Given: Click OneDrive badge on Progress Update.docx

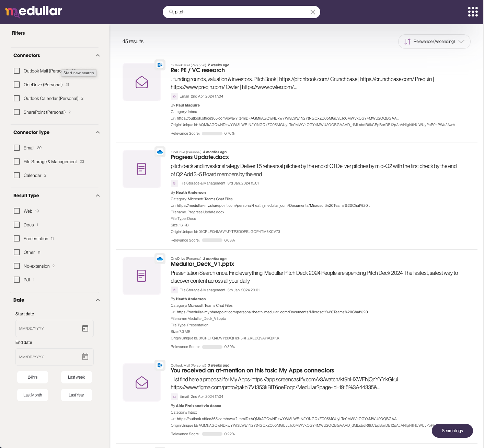Looking at the screenshot, I should [x=160, y=152].
